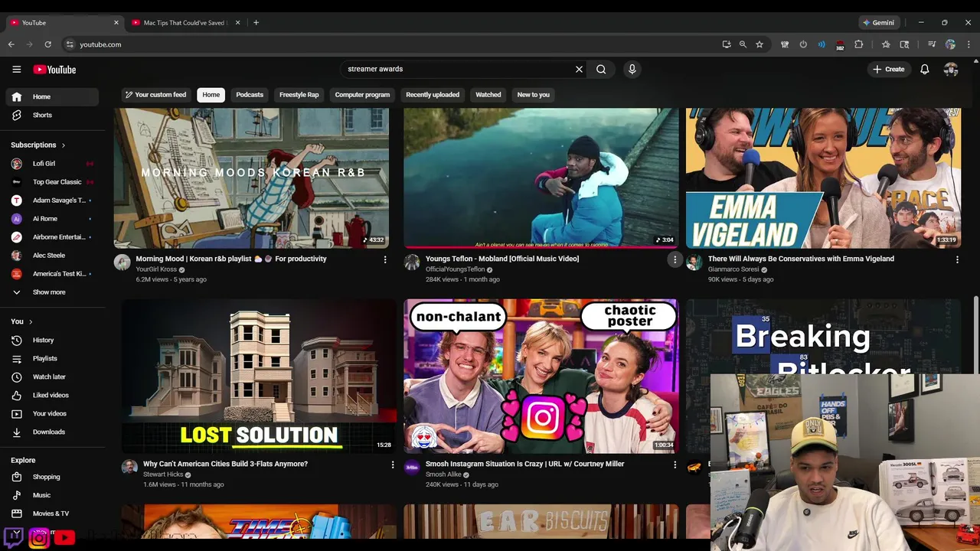Open the Smosh Alike channel link

[443, 474]
